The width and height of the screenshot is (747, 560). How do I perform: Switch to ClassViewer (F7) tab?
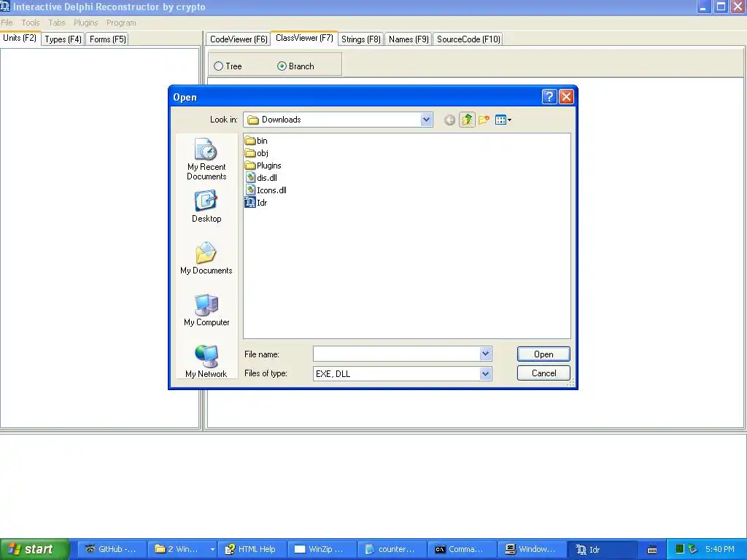(x=304, y=38)
